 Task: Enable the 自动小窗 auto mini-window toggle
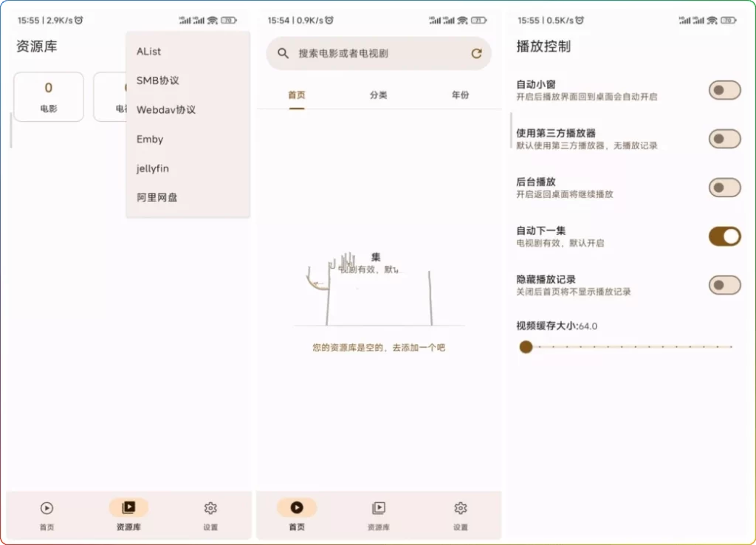pos(724,89)
